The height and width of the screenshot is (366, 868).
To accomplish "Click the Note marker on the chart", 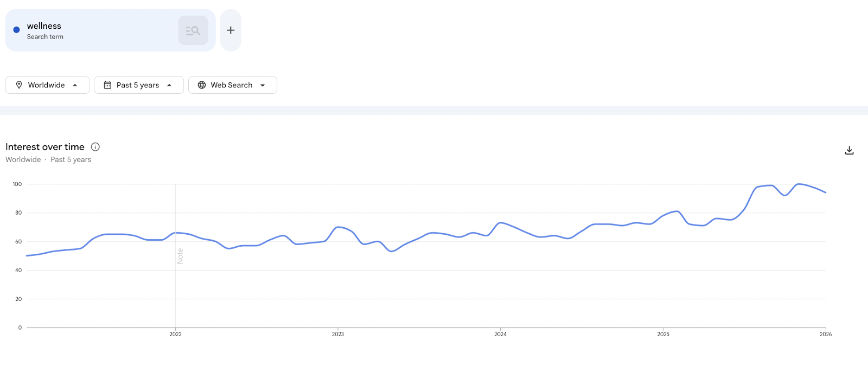I will [x=180, y=256].
